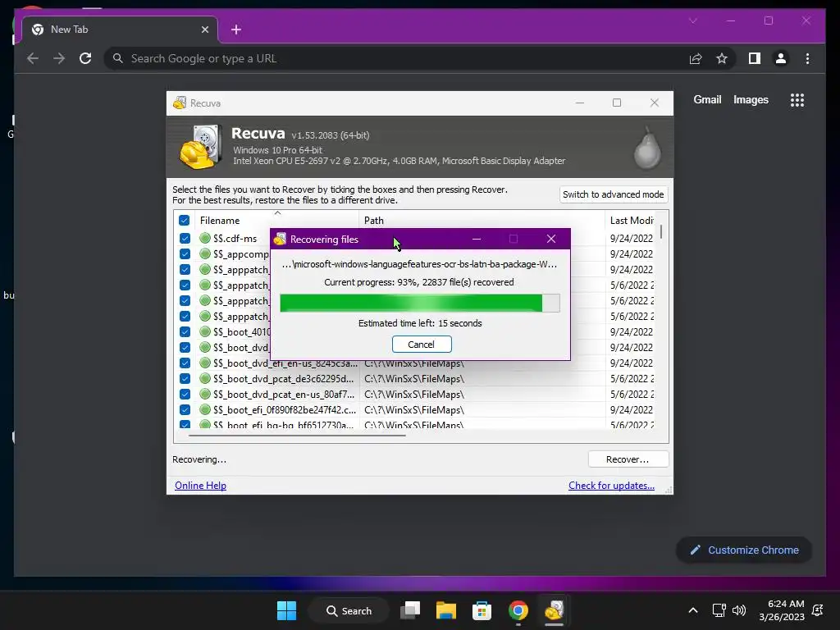Select the $$_boot_efi_0f890f82be247f42.c filename
The image size is (840, 630).
285,410
